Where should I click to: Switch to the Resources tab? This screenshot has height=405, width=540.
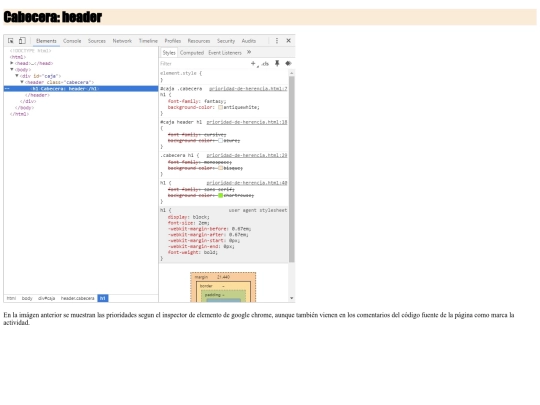pos(199,41)
